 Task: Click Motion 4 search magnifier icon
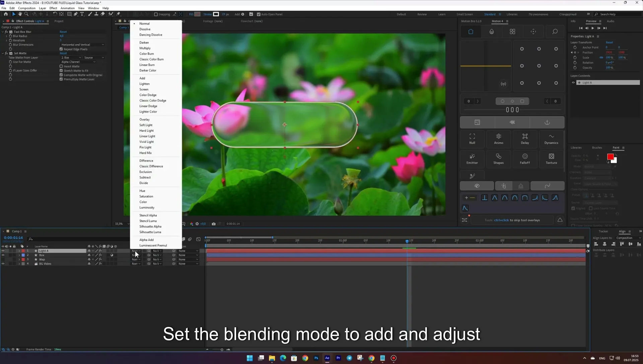[555, 31]
